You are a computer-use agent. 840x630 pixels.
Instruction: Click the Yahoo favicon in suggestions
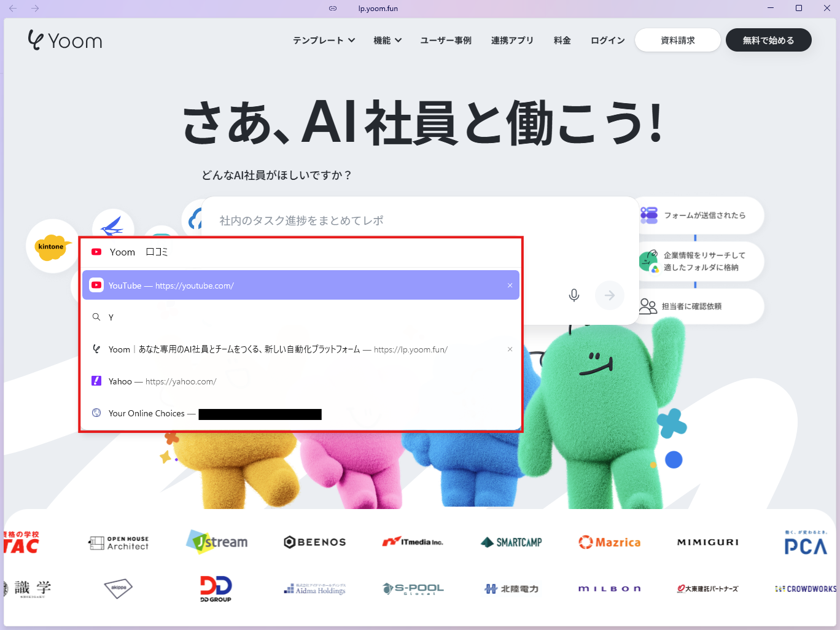tap(96, 381)
